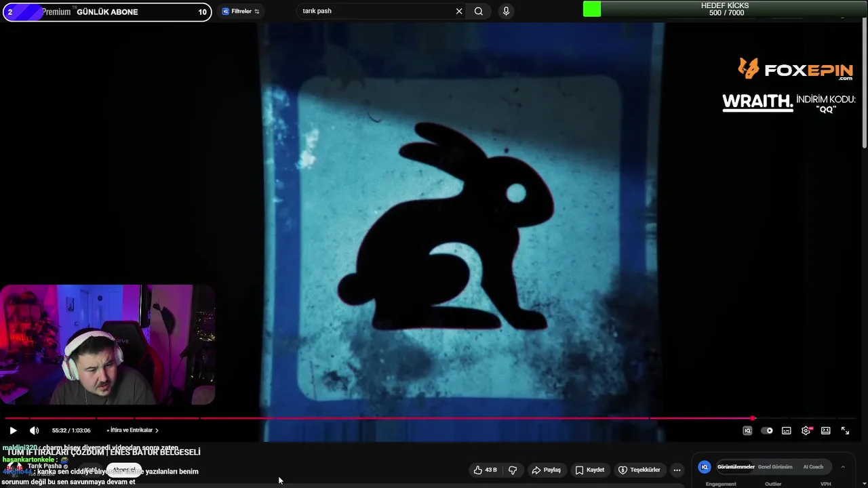Select the Görüntülenmeler tab
Screen dimensions: 868x488
[736, 467]
